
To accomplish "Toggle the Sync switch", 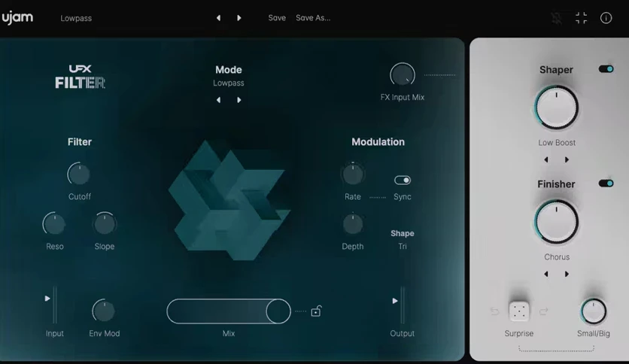I will (403, 180).
